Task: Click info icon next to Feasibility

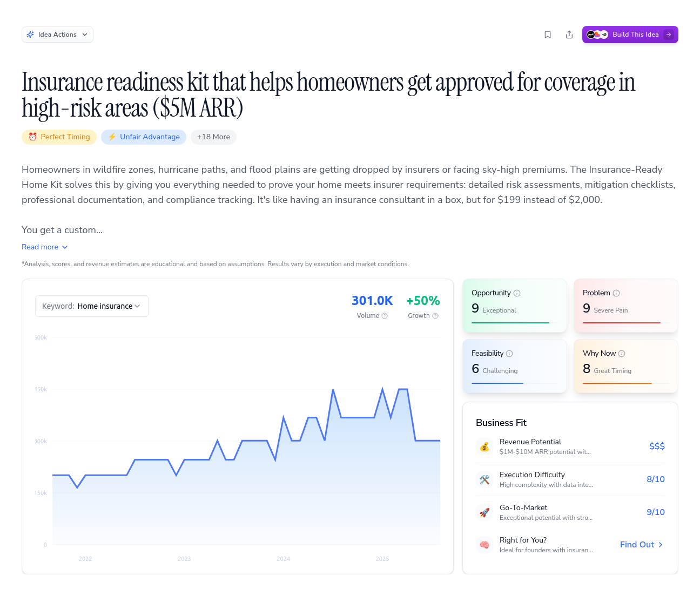Action: point(509,354)
